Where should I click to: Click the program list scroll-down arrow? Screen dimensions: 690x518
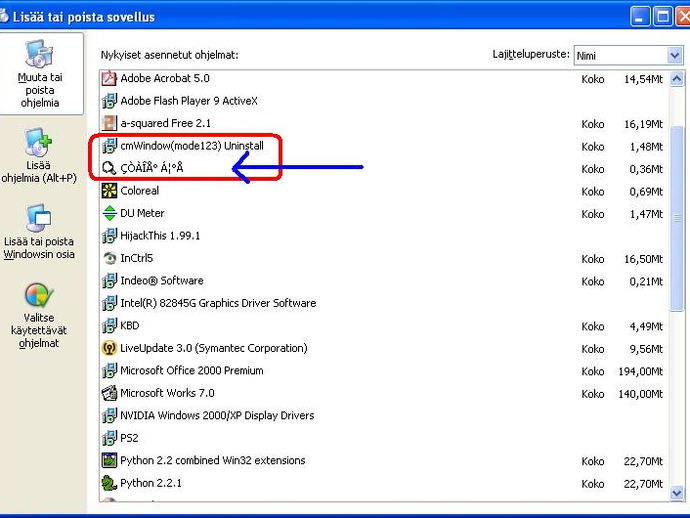[676, 493]
